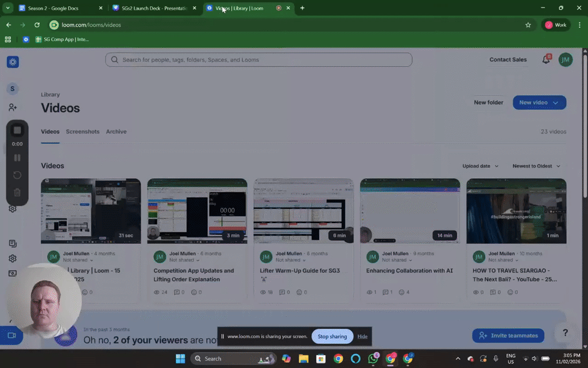Open WhatsApp from the taskbar
Screen dimensions: 588x368
tap(373, 358)
